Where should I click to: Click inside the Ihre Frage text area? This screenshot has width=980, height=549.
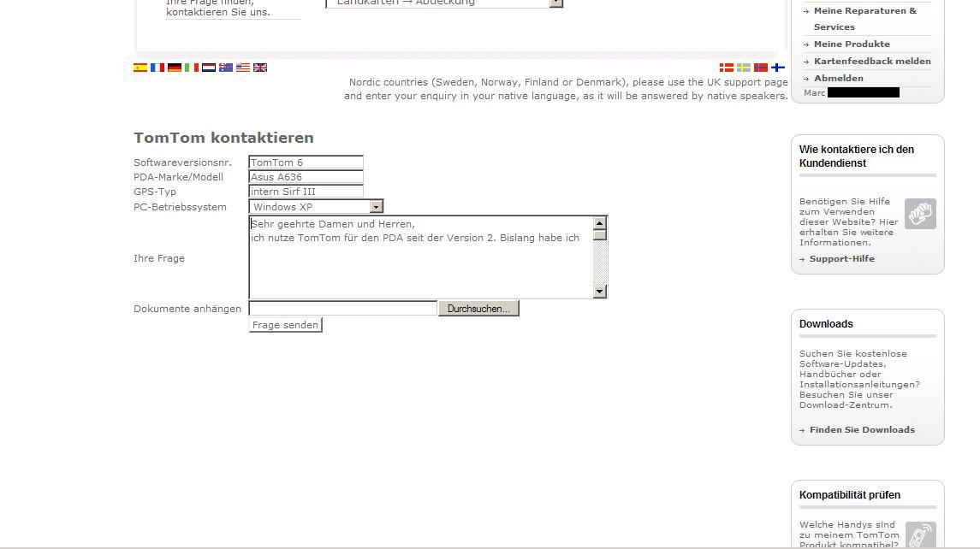tap(420, 257)
